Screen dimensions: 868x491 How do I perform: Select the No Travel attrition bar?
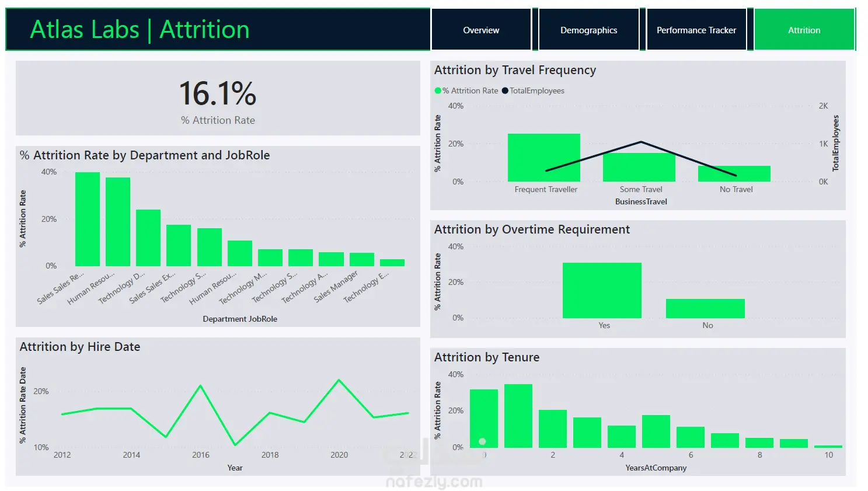click(734, 174)
